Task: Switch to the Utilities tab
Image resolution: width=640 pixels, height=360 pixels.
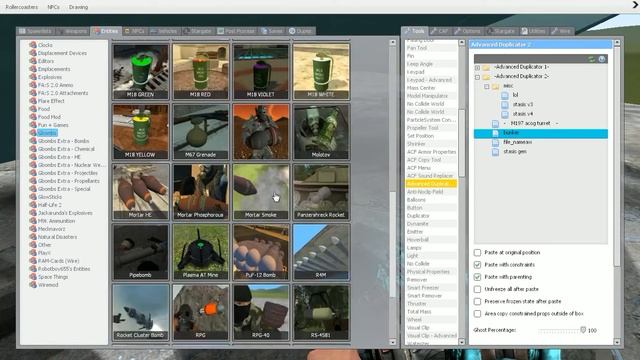Action: point(533,31)
